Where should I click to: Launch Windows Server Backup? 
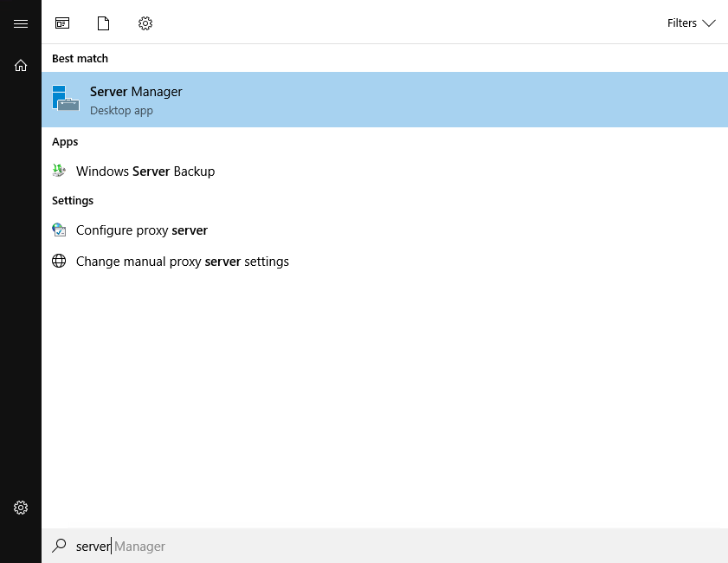(x=384, y=171)
